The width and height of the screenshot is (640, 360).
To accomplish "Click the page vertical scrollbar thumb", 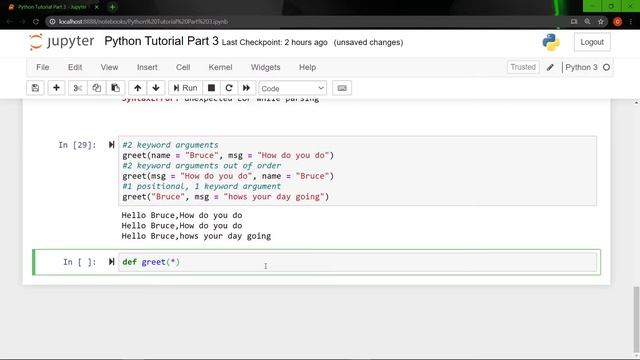I will point(636,319).
